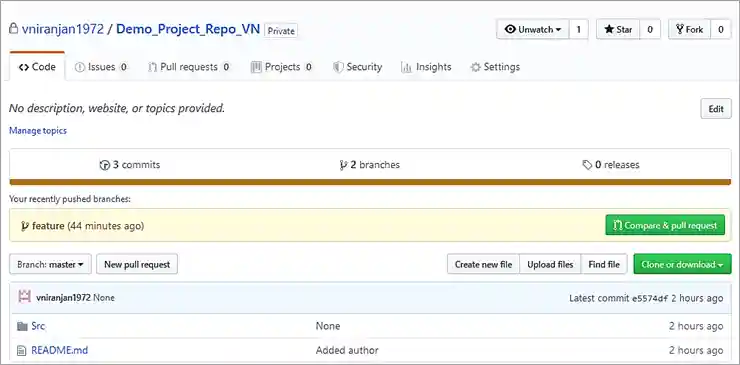The height and width of the screenshot is (365, 740).
Task: Click the eye icon in Unwatch button
Action: point(510,29)
